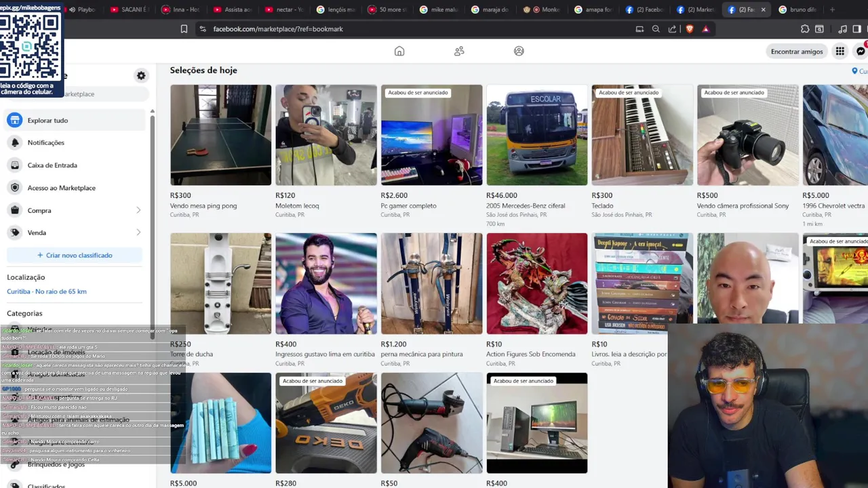Open the Facebook home icon

click(399, 51)
